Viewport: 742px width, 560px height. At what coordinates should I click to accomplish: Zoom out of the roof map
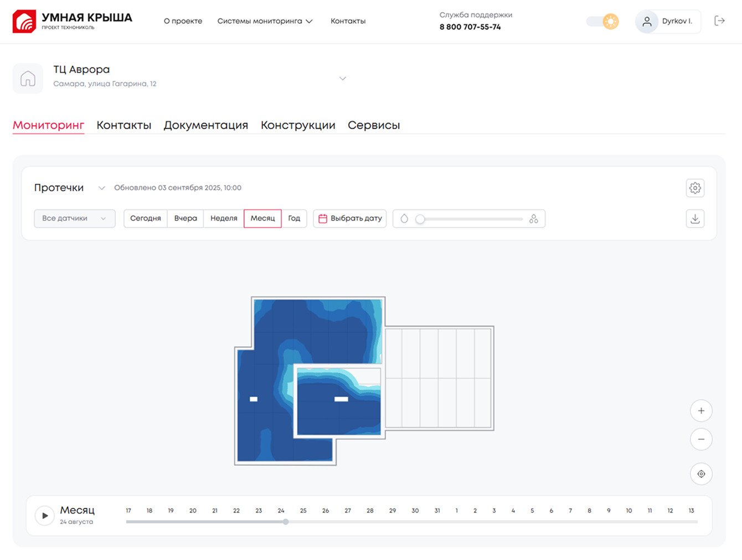click(x=701, y=439)
